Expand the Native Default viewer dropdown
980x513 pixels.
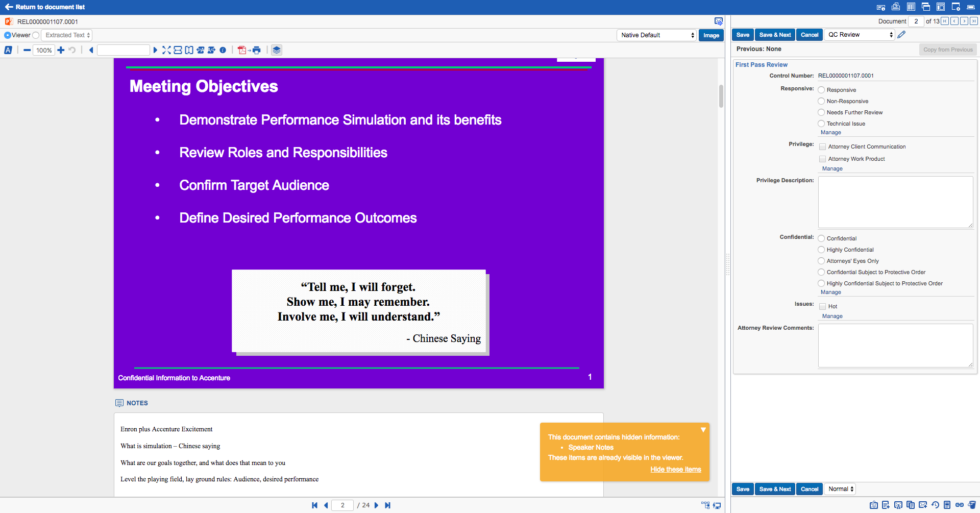pos(656,35)
